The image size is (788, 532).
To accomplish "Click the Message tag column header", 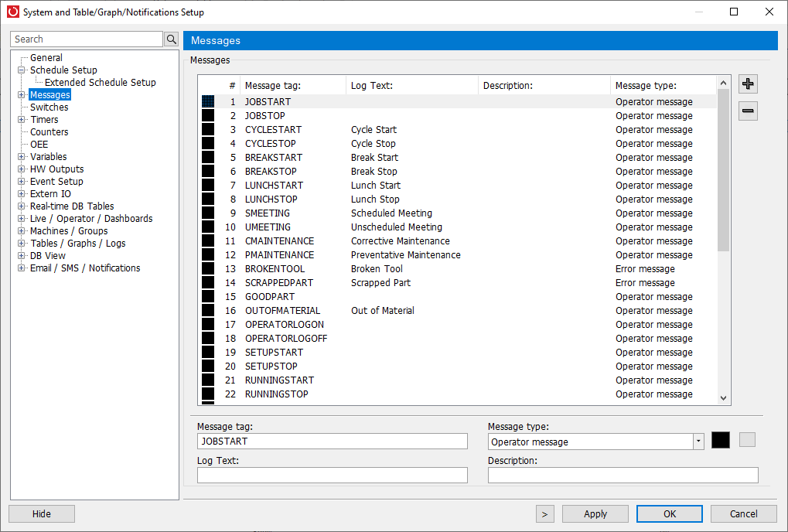I will 293,85.
